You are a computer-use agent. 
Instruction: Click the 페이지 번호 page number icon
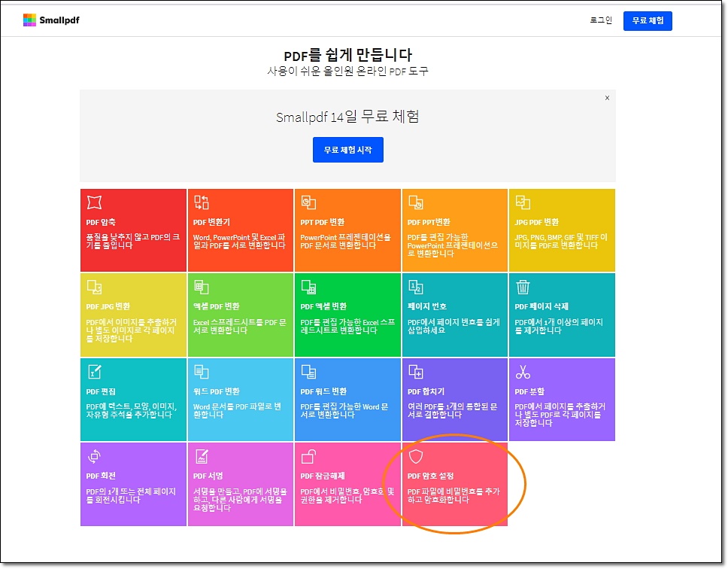coord(416,287)
